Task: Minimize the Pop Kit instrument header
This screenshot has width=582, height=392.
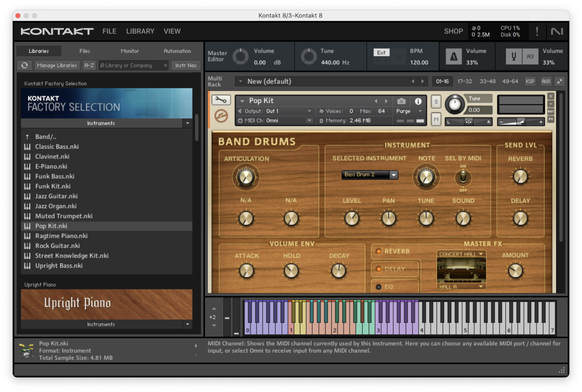Action: coord(550,104)
